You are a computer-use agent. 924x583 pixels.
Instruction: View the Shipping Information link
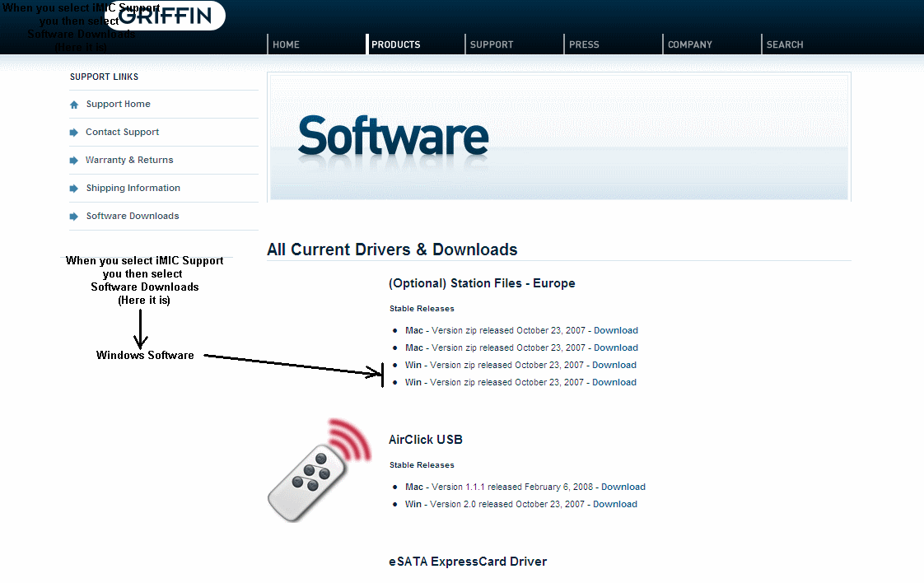[133, 188]
